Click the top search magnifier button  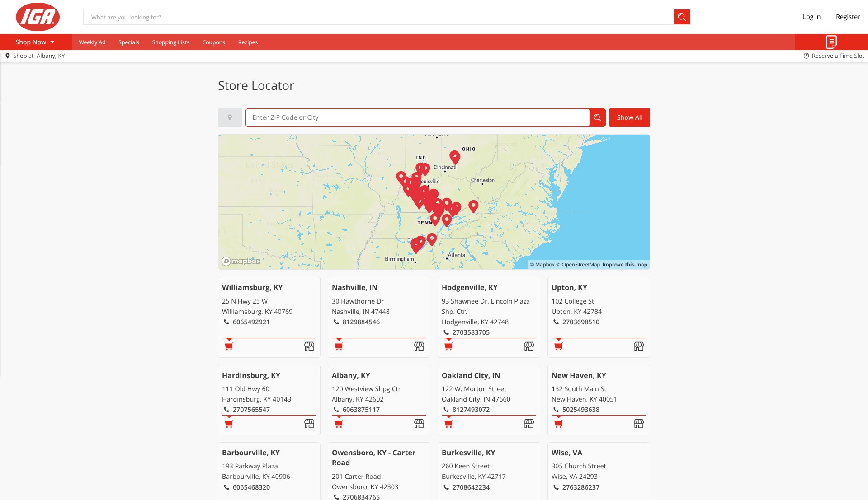point(682,17)
